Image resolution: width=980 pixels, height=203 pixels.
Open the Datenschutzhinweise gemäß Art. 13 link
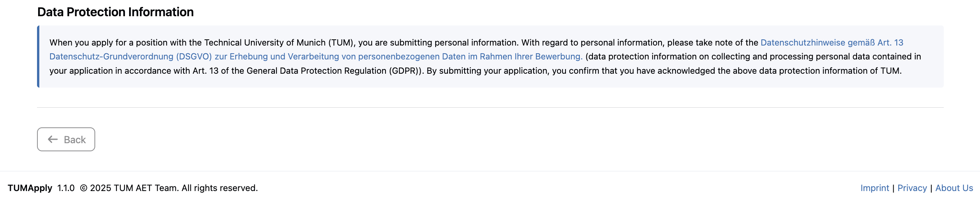(832, 42)
